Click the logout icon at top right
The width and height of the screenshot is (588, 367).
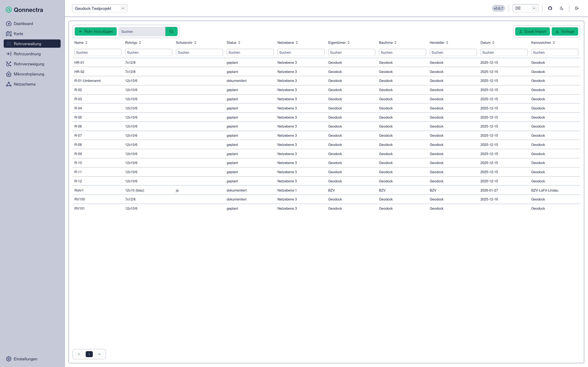(577, 8)
